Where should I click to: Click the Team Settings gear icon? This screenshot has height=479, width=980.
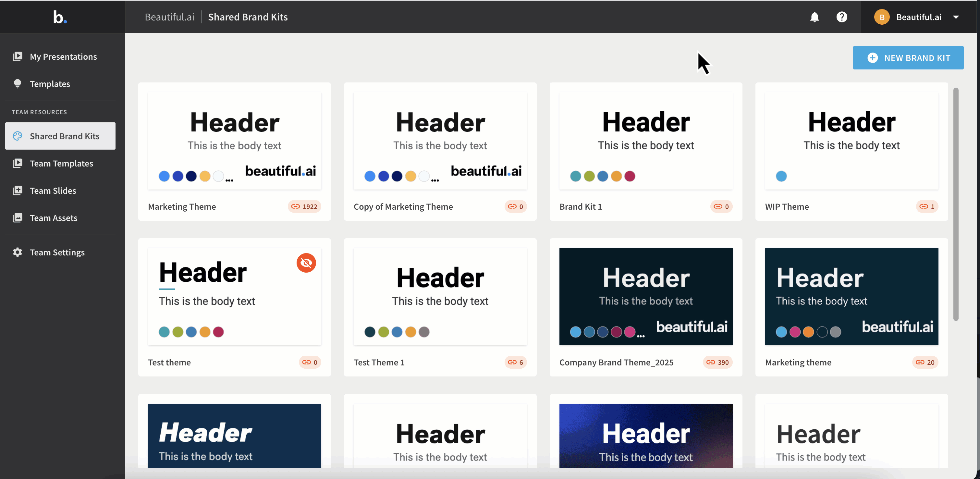[18, 252]
